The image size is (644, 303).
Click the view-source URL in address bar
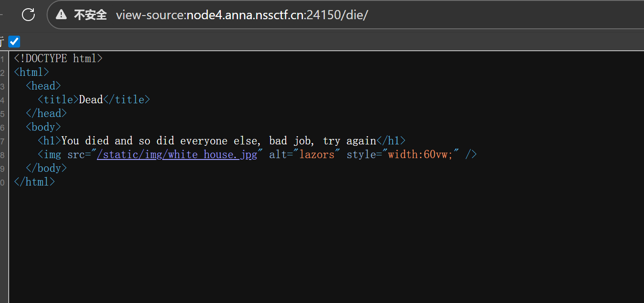[x=242, y=15]
